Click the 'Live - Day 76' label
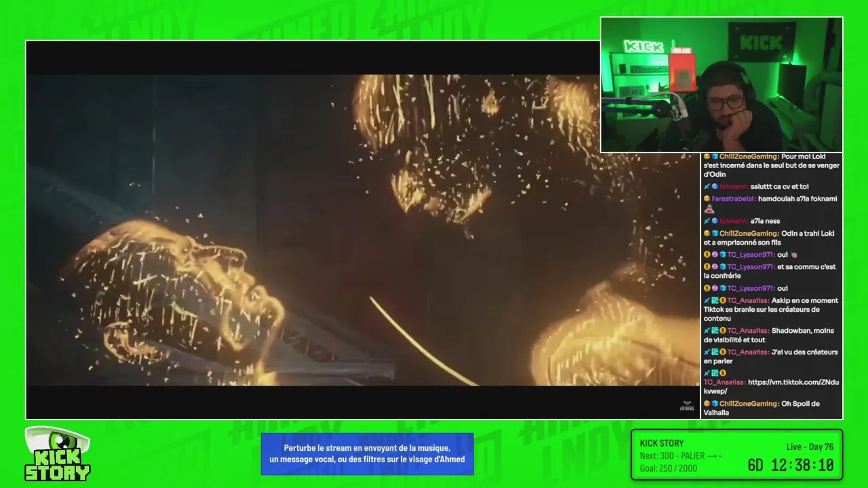This screenshot has height=488, width=868. [810, 447]
